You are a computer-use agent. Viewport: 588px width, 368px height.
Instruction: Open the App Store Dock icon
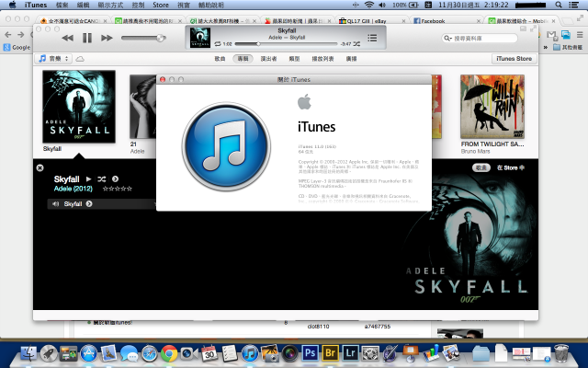point(88,353)
